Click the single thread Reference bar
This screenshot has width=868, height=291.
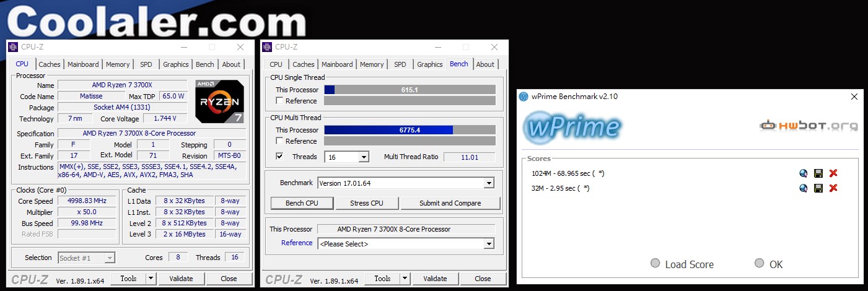point(410,101)
